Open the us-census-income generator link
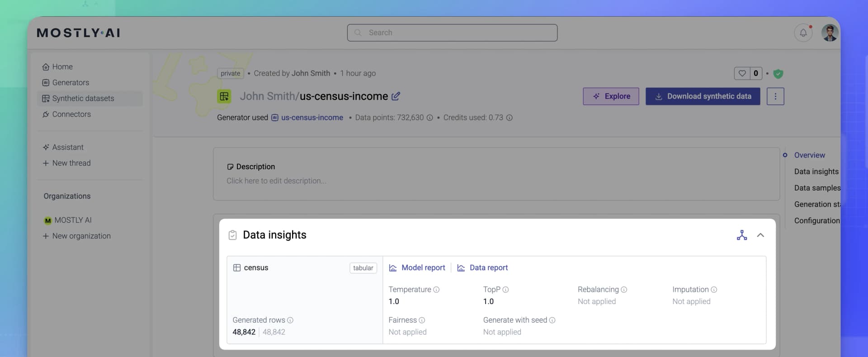Viewport: 868px width, 357px height. (312, 118)
